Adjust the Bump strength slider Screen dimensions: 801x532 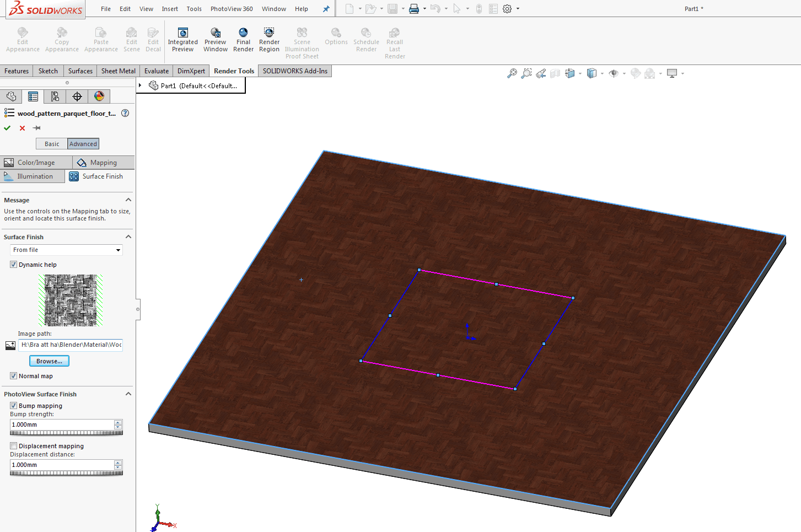pyautogui.click(x=66, y=433)
